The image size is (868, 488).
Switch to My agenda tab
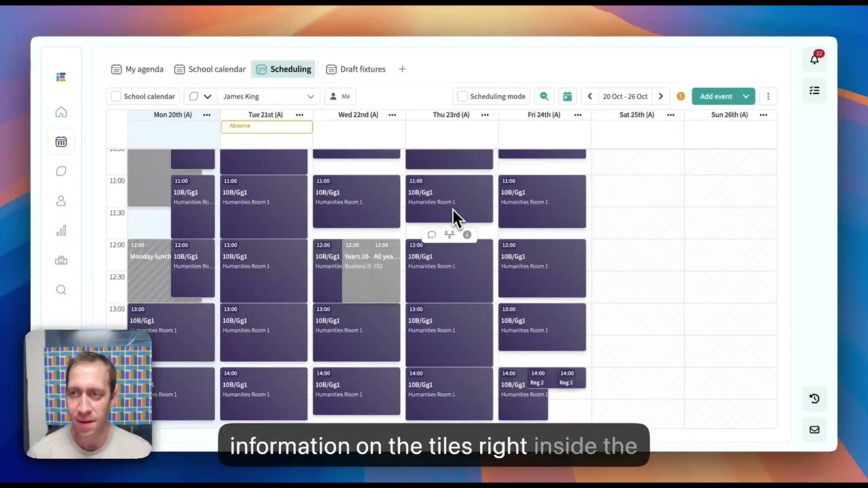pos(137,69)
